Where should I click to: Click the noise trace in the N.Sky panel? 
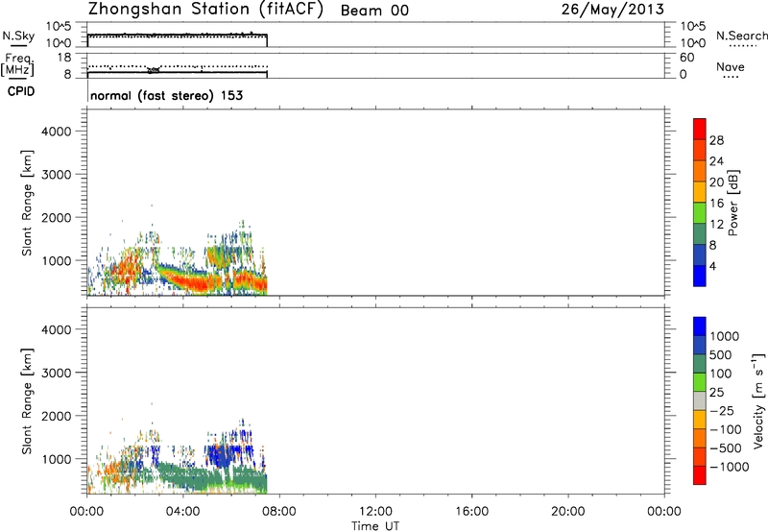(x=178, y=35)
